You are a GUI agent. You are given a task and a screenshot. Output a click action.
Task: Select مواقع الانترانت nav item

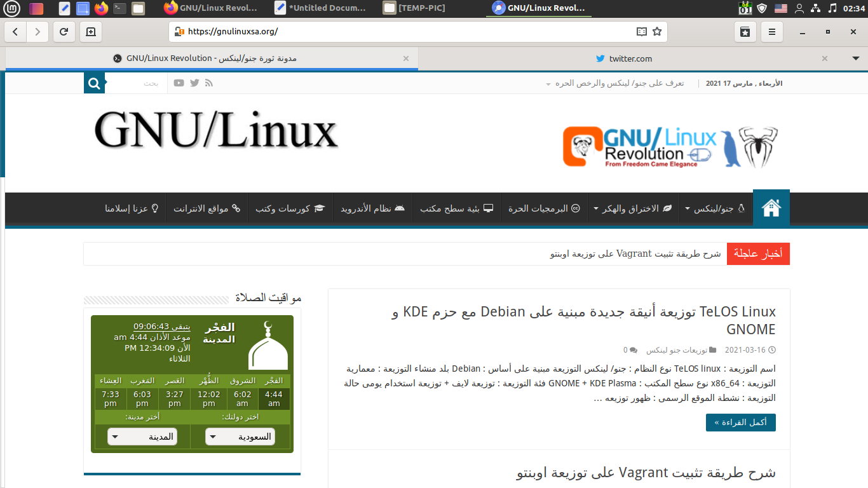207,208
